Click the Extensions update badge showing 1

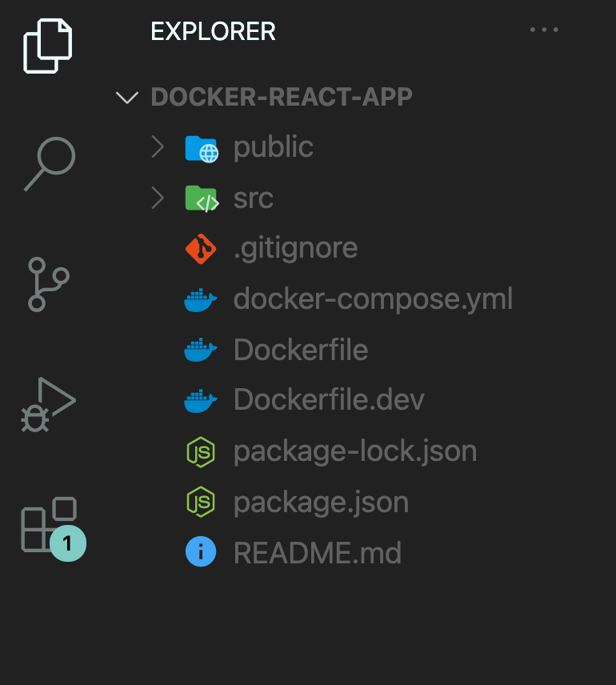tap(68, 543)
